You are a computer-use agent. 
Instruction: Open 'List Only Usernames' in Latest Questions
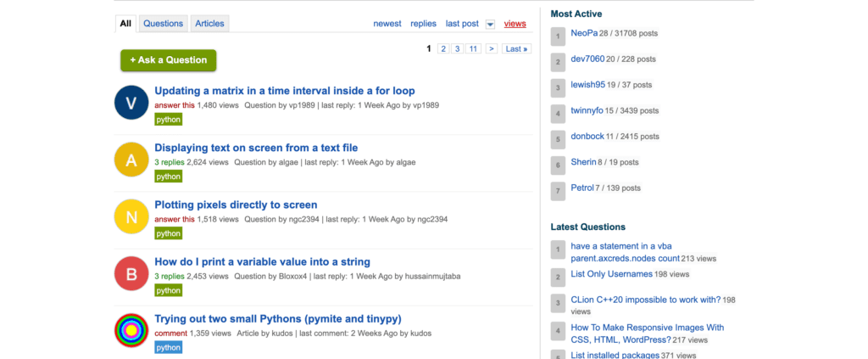pyautogui.click(x=611, y=274)
